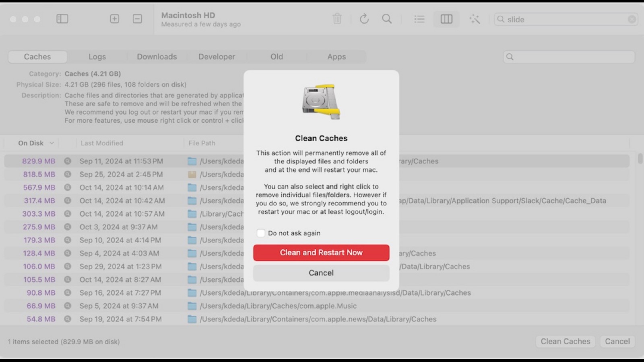644x362 pixels.
Task: Switch to column view icon
Action: click(x=446, y=19)
